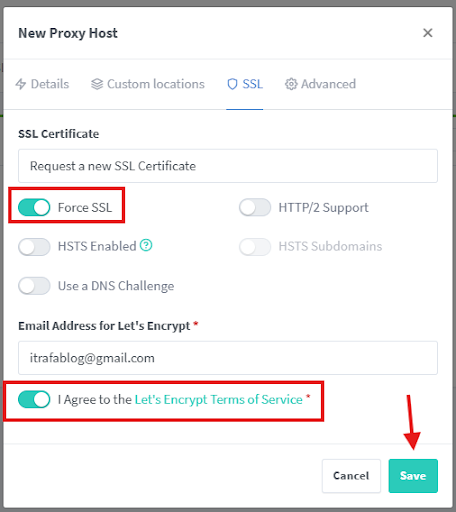Click the gear icon next to Advanced

point(291,84)
